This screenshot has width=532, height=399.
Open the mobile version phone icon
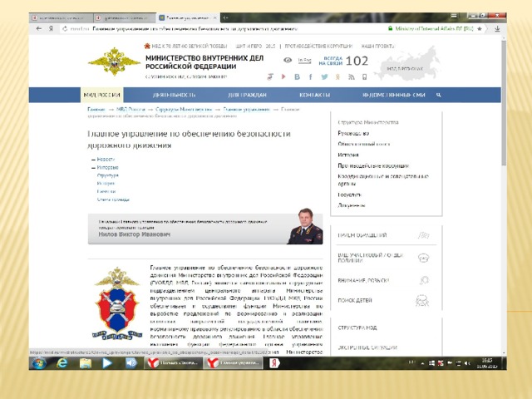(364, 77)
